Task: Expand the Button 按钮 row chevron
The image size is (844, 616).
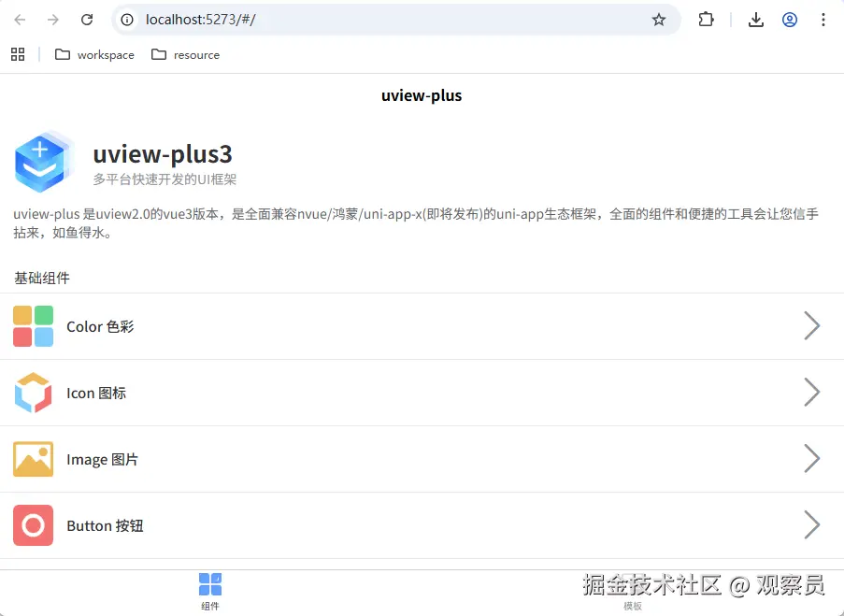Action: pos(811,524)
